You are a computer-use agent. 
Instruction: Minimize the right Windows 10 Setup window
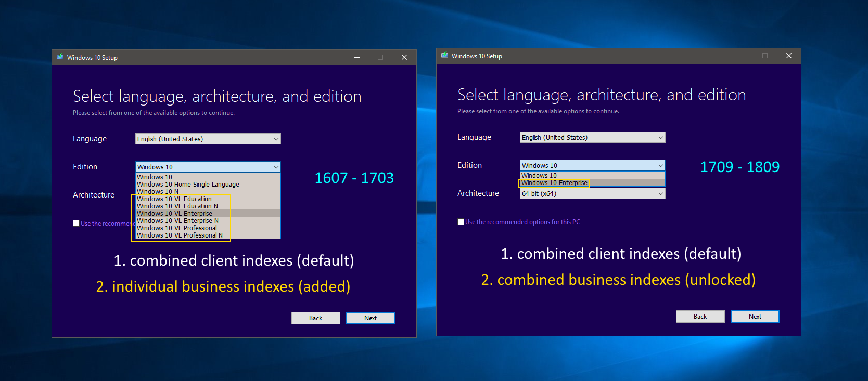(742, 56)
